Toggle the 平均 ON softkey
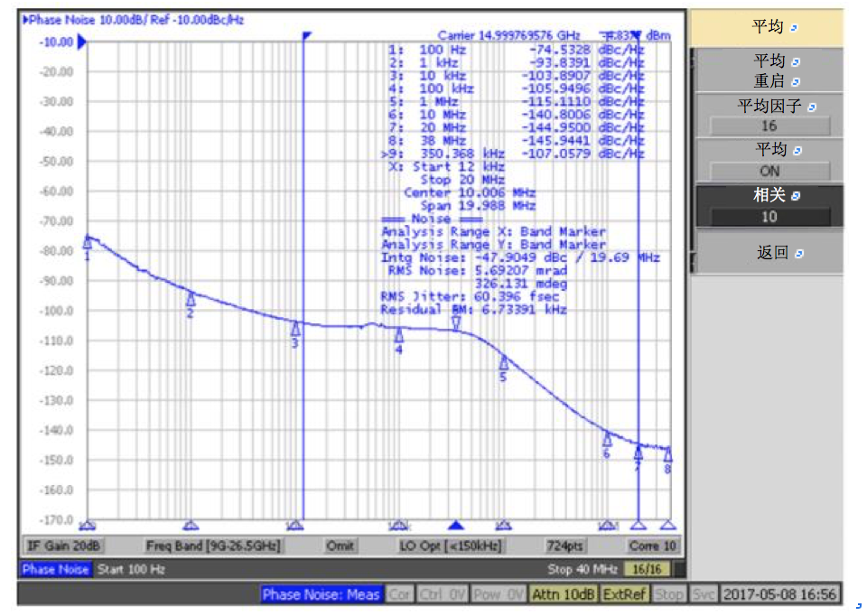Viewport: 867px width, 616px height. [x=769, y=160]
